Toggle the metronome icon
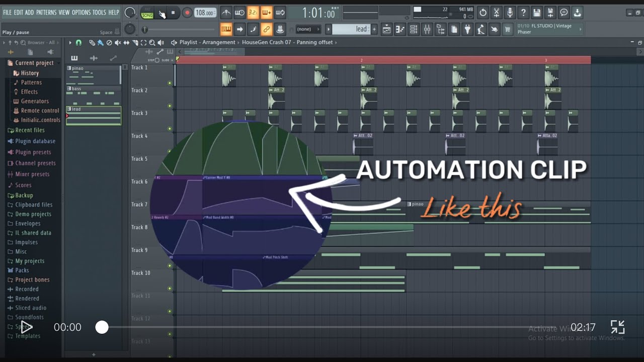 [226, 13]
